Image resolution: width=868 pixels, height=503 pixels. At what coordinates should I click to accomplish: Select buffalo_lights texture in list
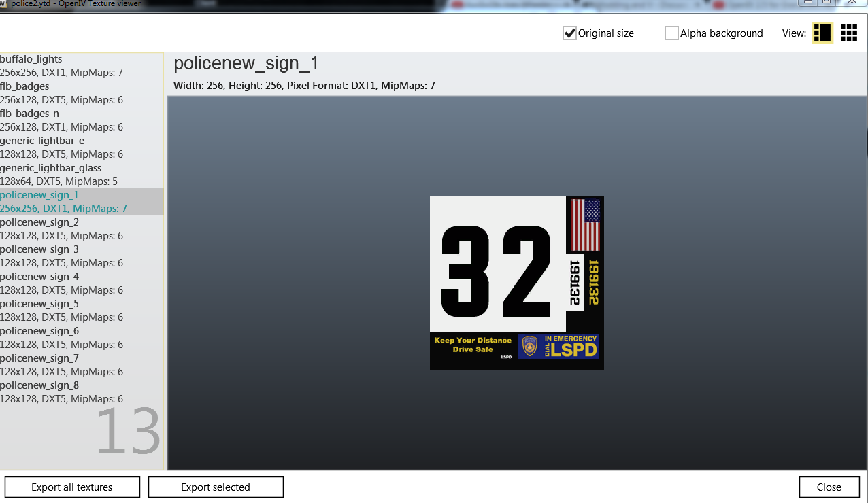click(82, 66)
